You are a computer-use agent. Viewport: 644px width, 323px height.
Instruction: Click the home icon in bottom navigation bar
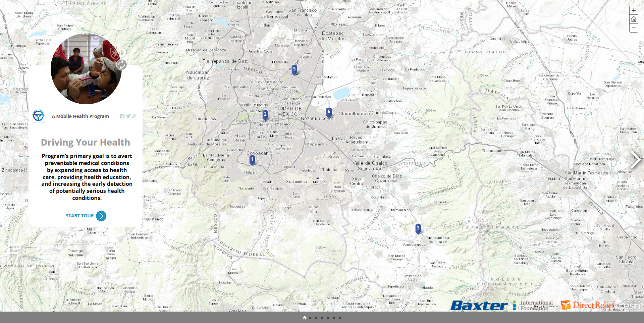(x=305, y=318)
